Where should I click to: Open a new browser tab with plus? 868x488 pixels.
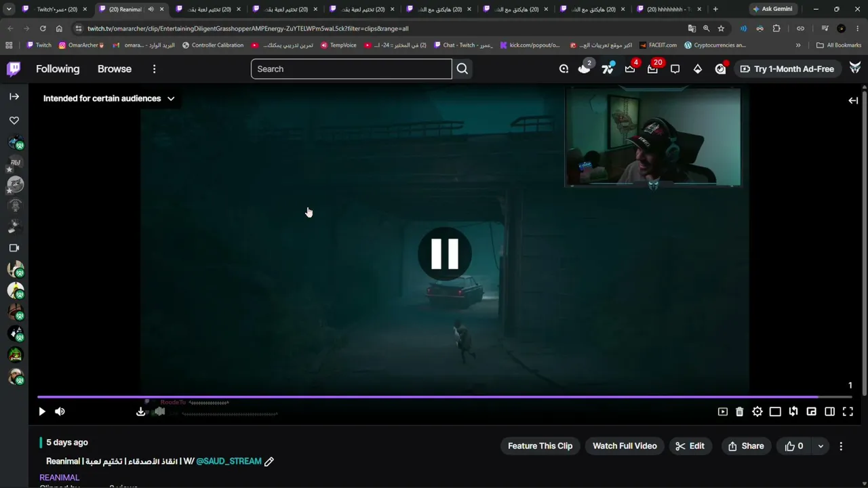point(715,9)
